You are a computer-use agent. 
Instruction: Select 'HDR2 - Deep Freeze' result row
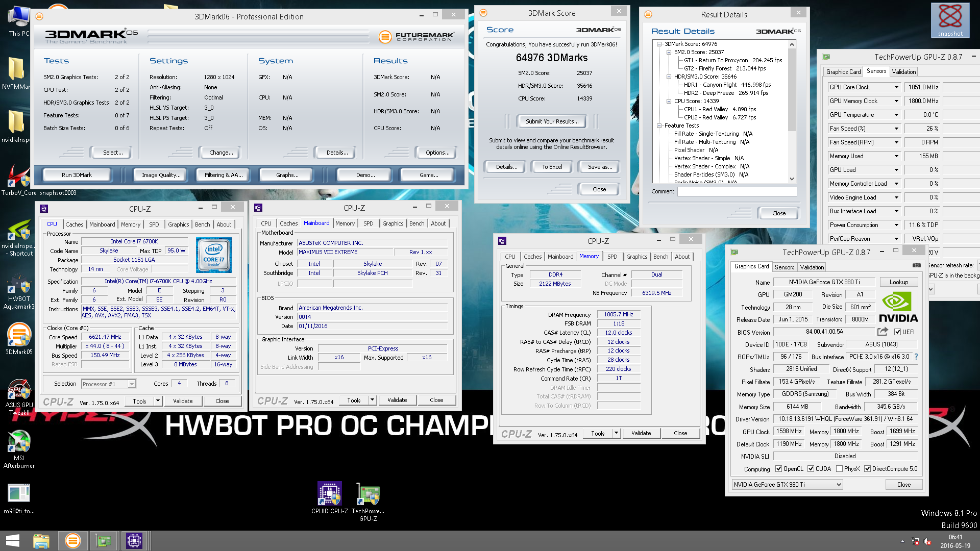click(725, 93)
